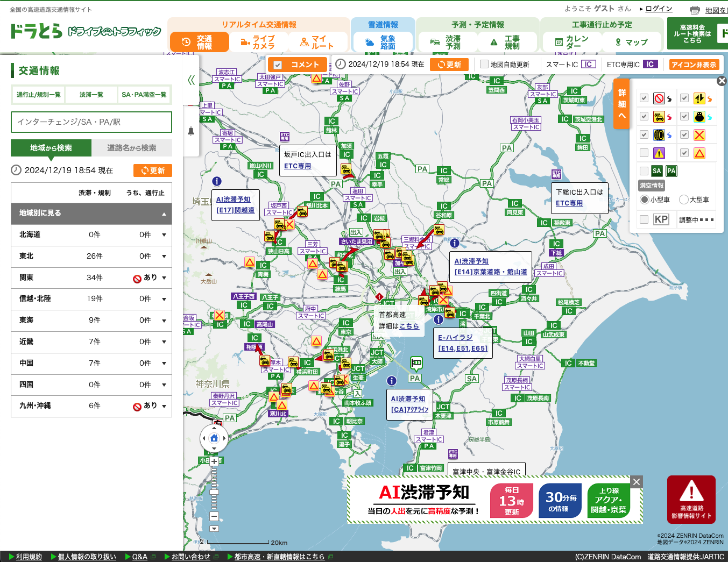Check the SA PA display checkbox
Screen dimensions: 728x562
coord(644,171)
